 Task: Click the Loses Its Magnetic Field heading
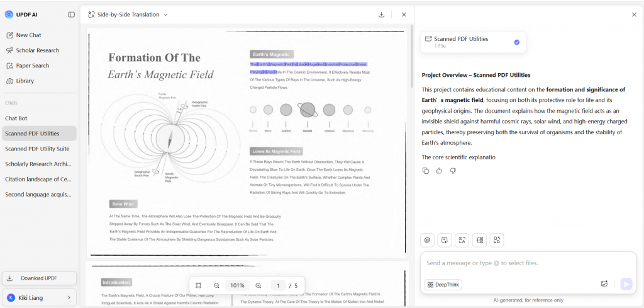click(277, 151)
